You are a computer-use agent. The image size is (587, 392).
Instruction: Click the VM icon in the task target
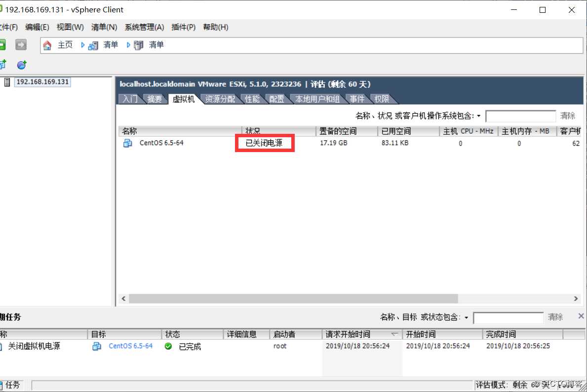[97, 346]
